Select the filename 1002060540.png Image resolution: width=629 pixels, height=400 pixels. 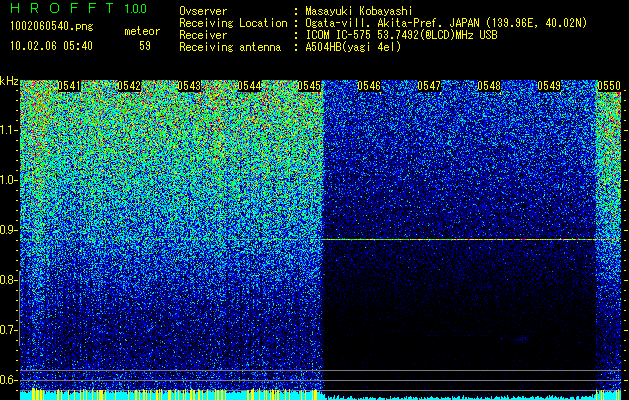52,27
